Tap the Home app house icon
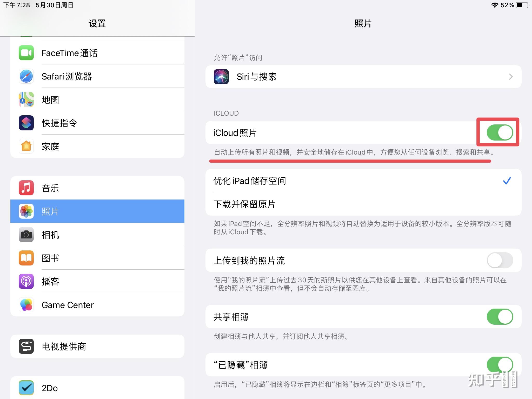This screenshot has width=532, height=399. click(26, 146)
